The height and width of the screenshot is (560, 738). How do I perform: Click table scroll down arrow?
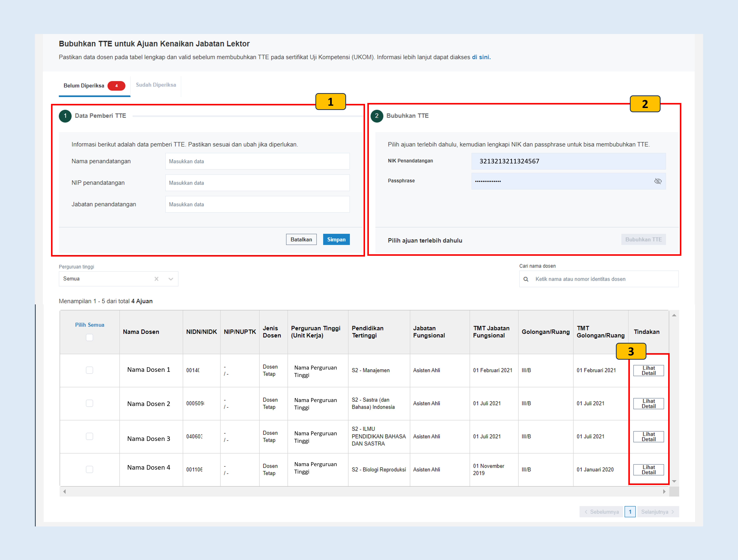click(674, 481)
